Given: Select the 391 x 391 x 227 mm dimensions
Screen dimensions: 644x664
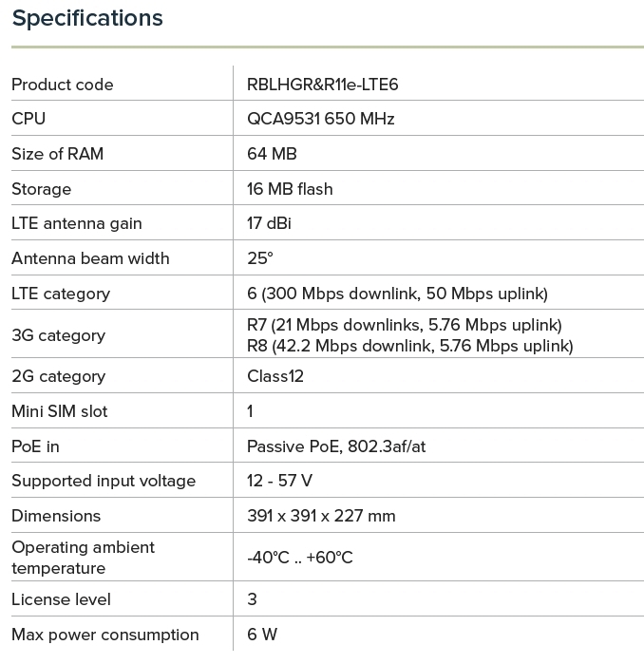Looking at the screenshot, I should 321,516.
